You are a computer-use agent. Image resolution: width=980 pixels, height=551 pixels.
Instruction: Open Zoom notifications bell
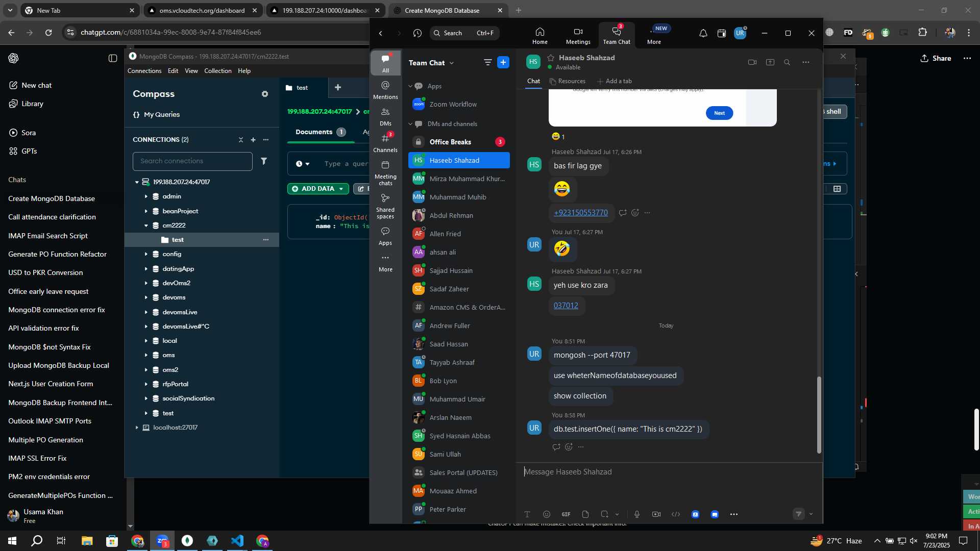(703, 33)
